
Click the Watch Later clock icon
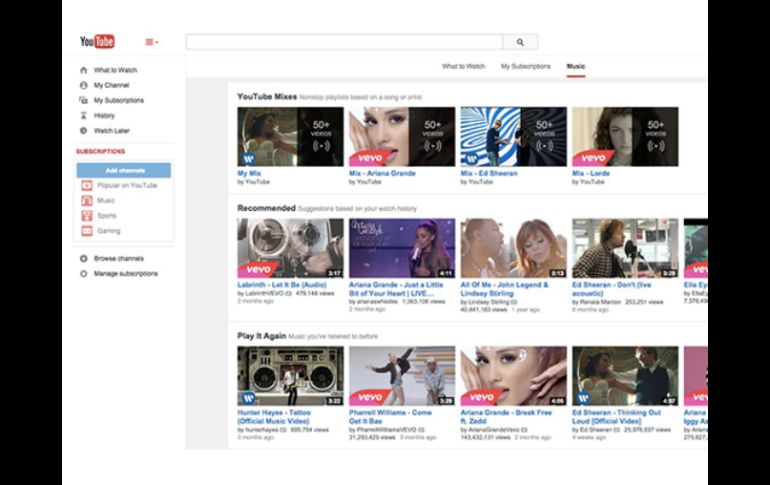pos(83,131)
